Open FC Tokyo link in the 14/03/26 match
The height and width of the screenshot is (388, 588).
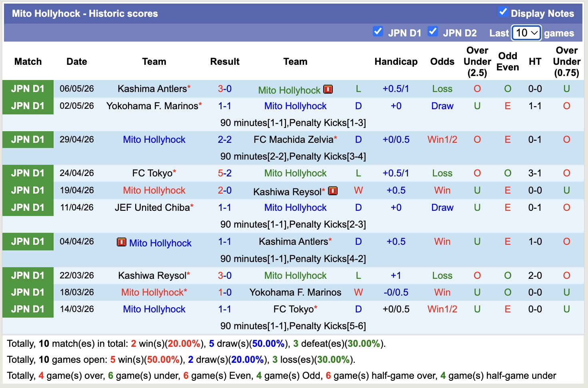pyautogui.click(x=294, y=309)
